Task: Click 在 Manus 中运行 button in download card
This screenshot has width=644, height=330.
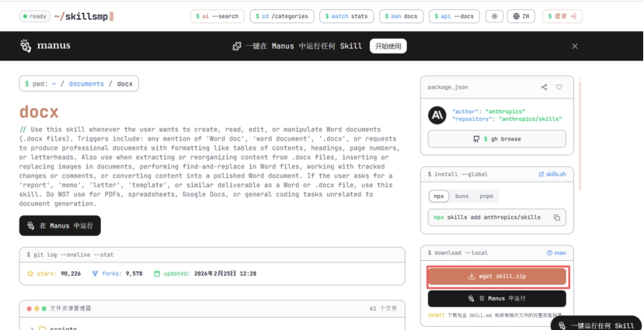Action: [x=497, y=298]
